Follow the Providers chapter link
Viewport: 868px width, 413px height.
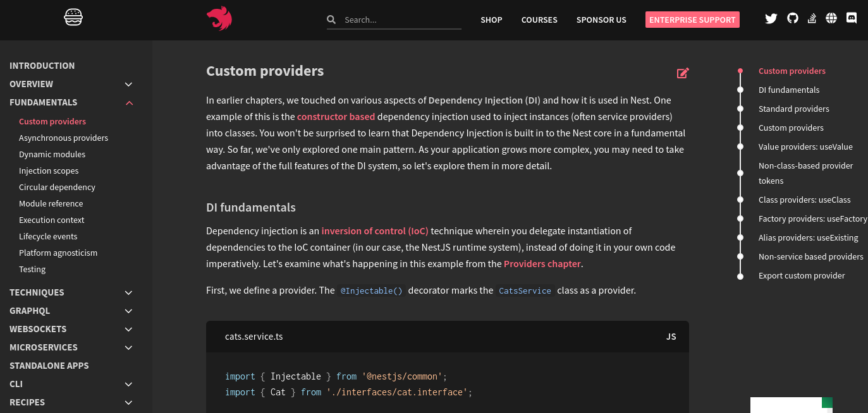pyautogui.click(x=542, y=263)
